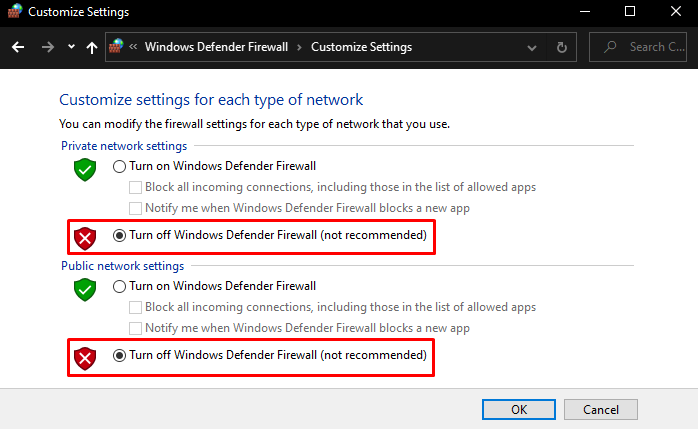Click the OK button

518,409
